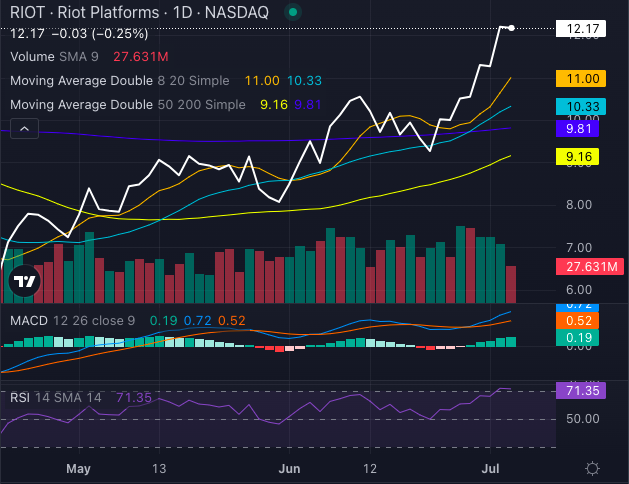The height and width of the screenshot is (484, 629).
Task: Click the 50.00 RSI axis level
Action: tap(582, 419)
